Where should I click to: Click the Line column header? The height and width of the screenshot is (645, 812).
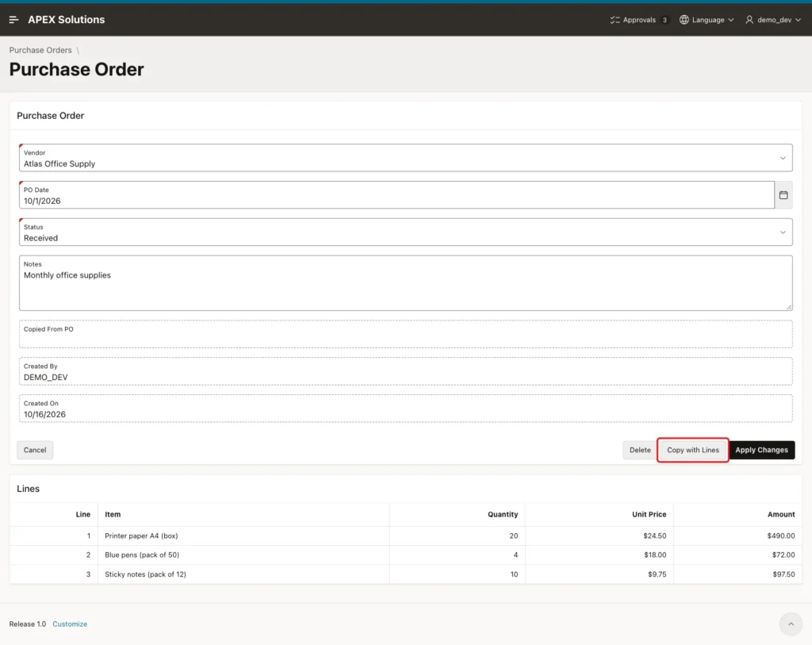tap(82, 514)
